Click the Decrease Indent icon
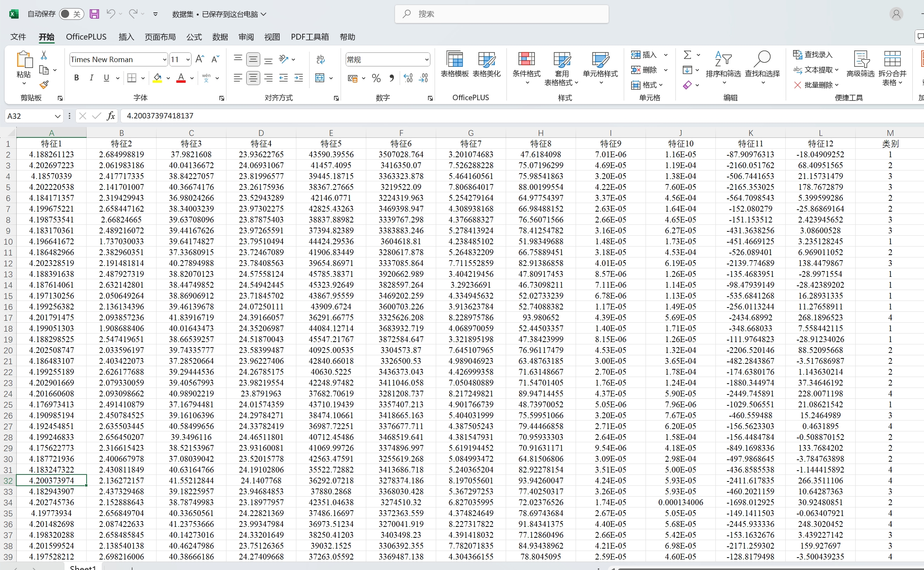 [x=284, y=78]
